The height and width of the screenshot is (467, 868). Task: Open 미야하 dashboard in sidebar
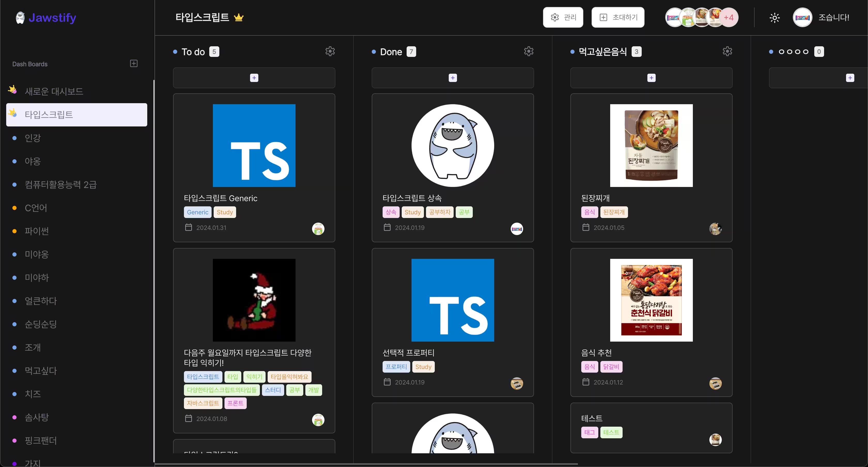76,277
